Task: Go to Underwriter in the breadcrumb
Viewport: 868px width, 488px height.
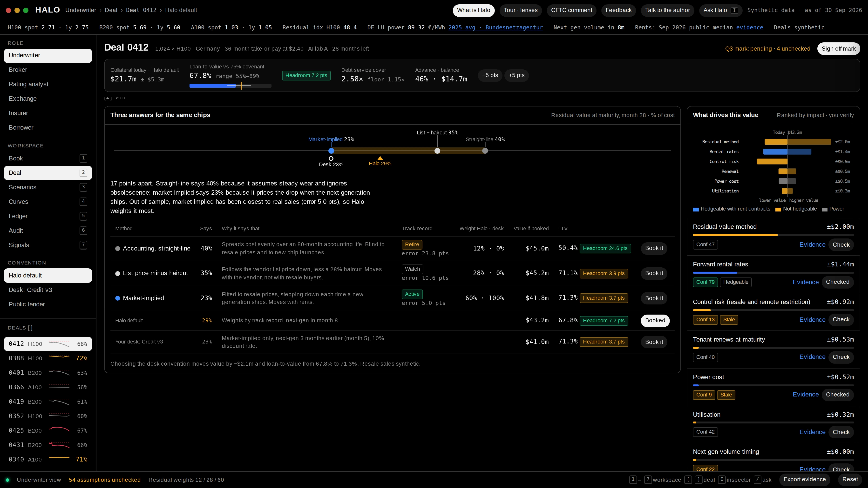Action: coord(81,10)
